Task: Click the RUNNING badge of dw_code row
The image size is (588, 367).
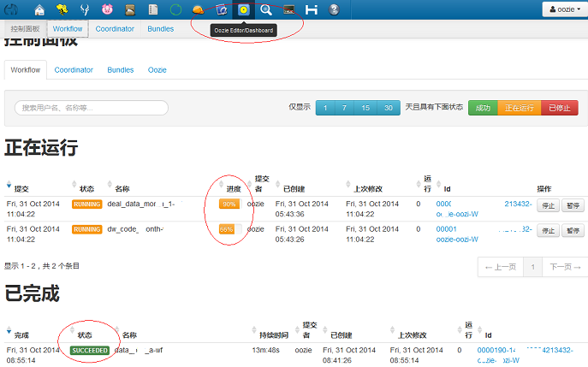Action: [x=87, y=229]
